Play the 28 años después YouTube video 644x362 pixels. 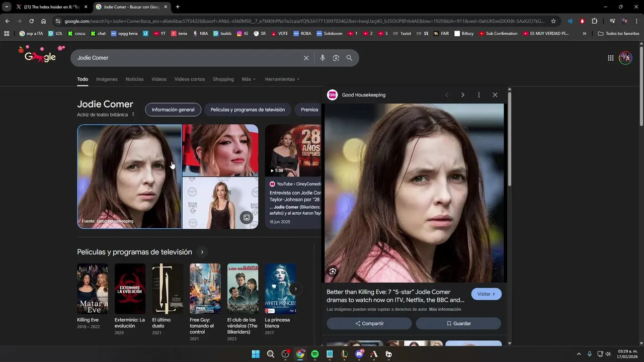click(x=293, y=150)
